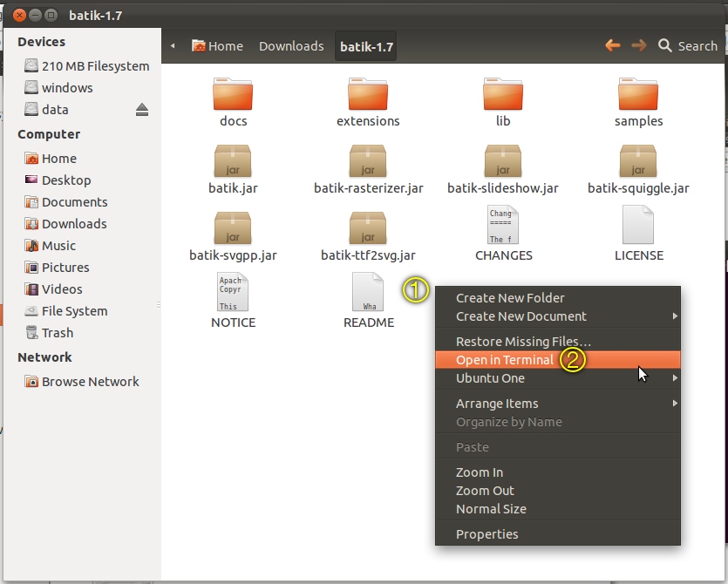
Task: Open Pictures in the sidebar
Action: 57,268
